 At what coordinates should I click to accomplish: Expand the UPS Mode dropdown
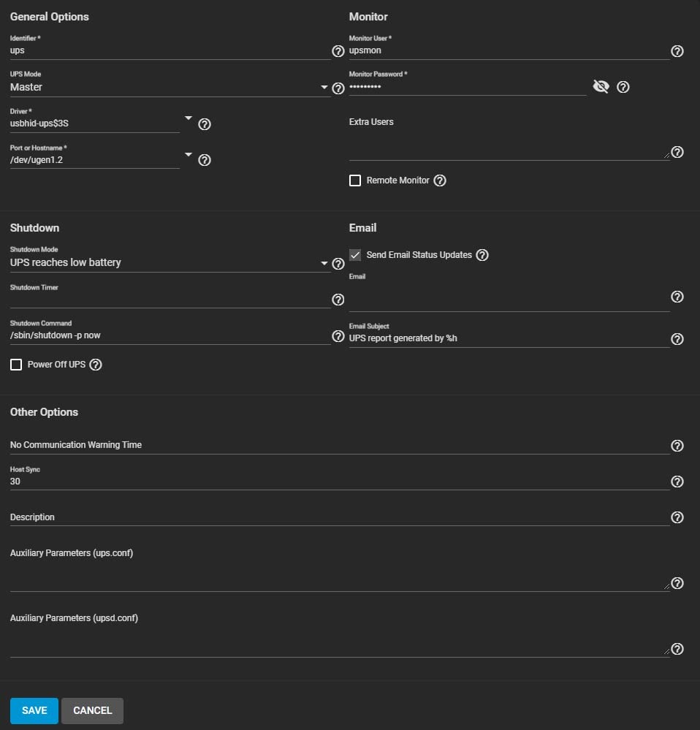tap(324, 88)
